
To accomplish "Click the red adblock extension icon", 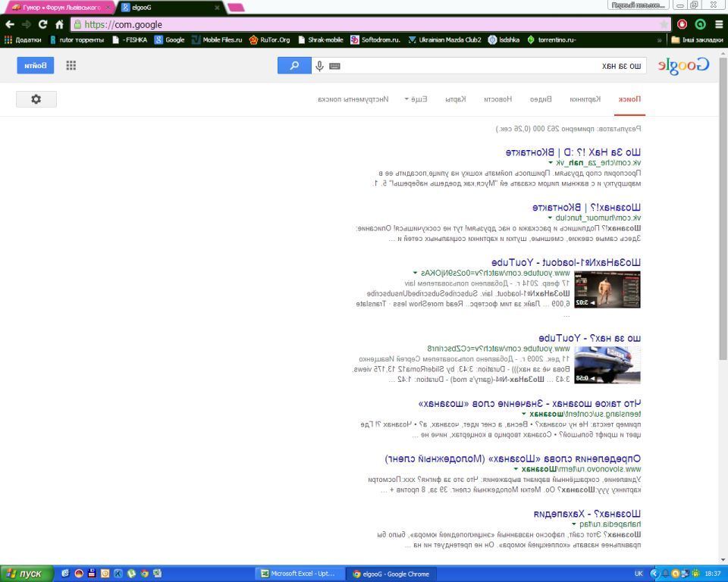I will tap(682, 24).
